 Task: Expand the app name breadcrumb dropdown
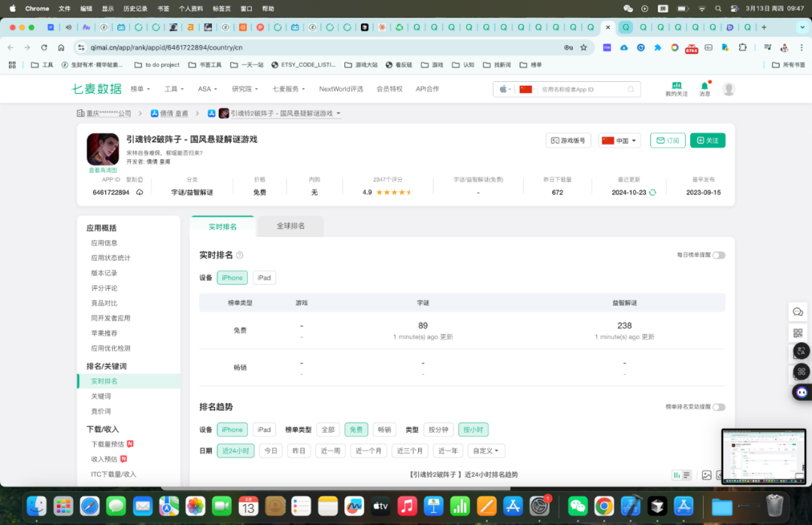click(338, 113)
